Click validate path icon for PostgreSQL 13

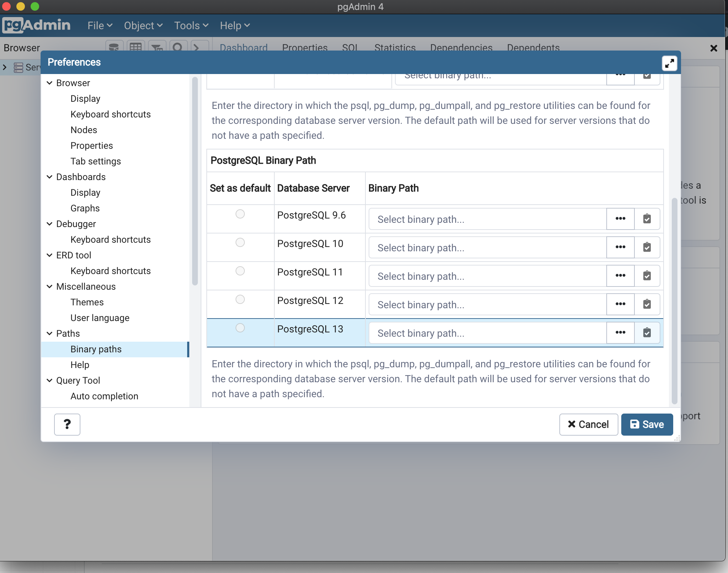click(x=647, y=333)
